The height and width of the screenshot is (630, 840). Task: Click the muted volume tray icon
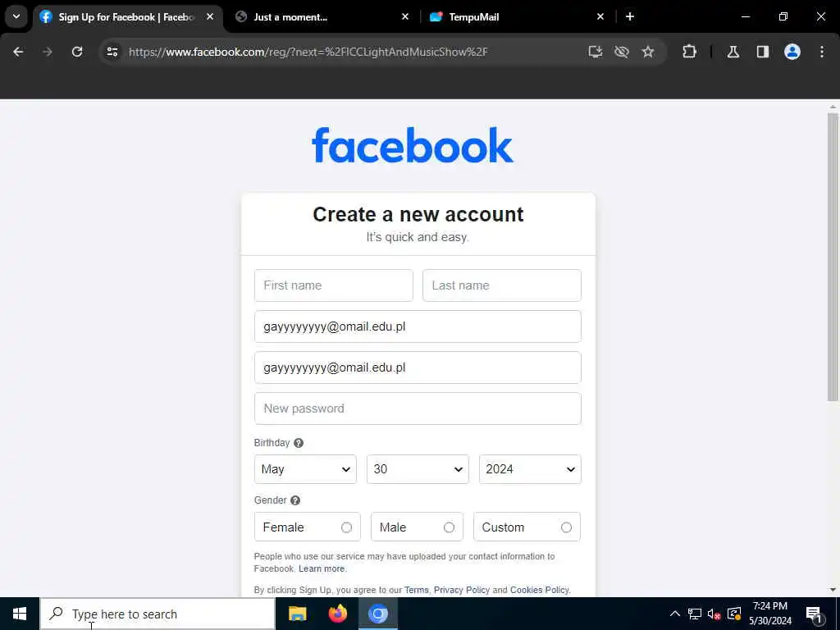[714, 614]
